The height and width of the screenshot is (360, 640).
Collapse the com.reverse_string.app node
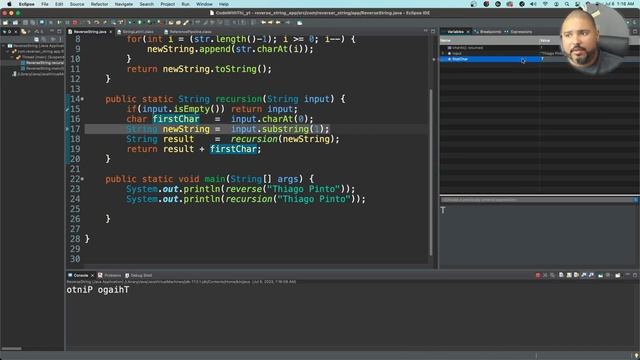click(x=8, y=52)
